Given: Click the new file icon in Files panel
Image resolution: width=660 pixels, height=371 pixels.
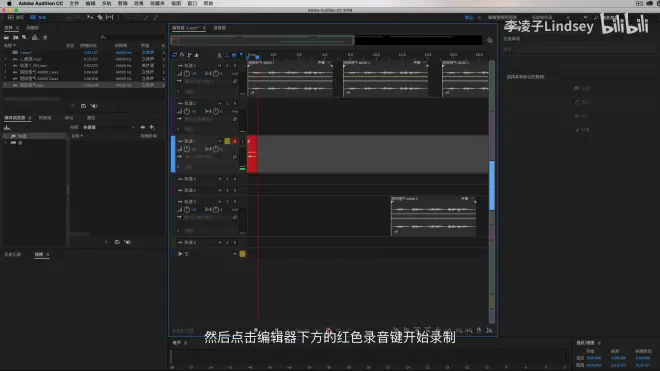Looking at the screenshot, I should (25, 37).
